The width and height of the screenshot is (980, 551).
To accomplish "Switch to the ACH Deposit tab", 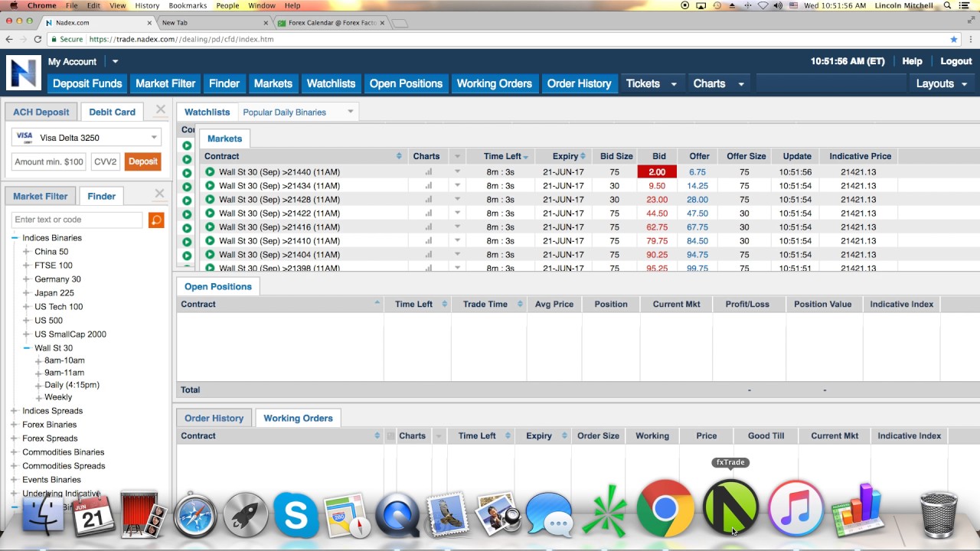I will tap(41, 112).
